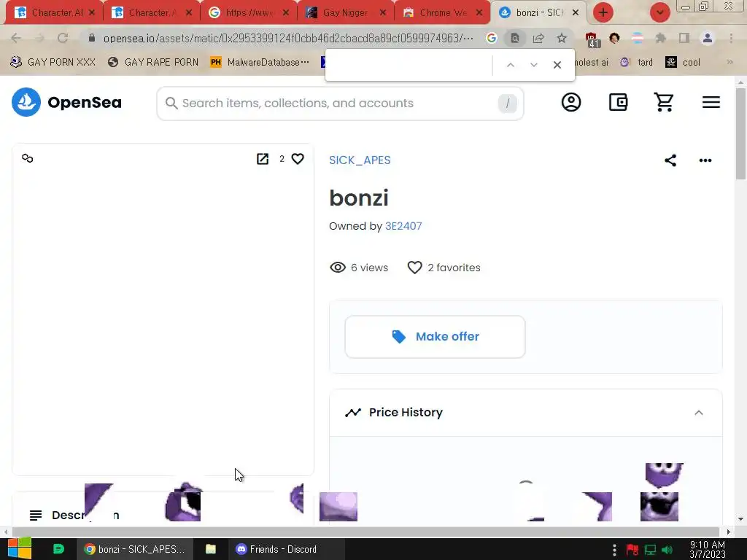Screen dimensions: 747x560
Task: Click the OpenSea ship logo
Action: pos(26,102)
